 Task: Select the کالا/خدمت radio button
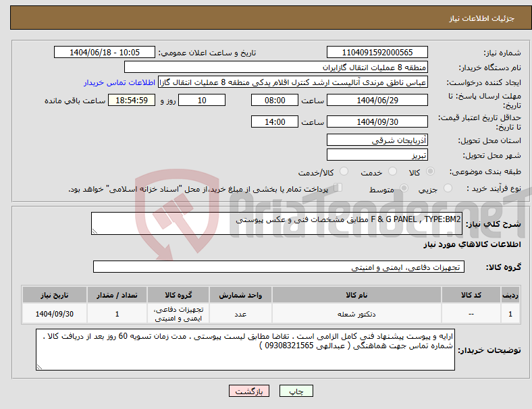click(344, 171)
